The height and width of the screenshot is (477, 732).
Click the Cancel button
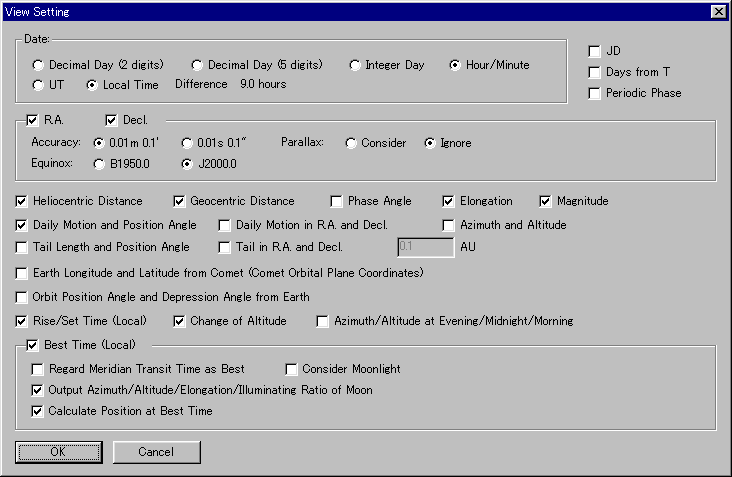coord(156,452)
